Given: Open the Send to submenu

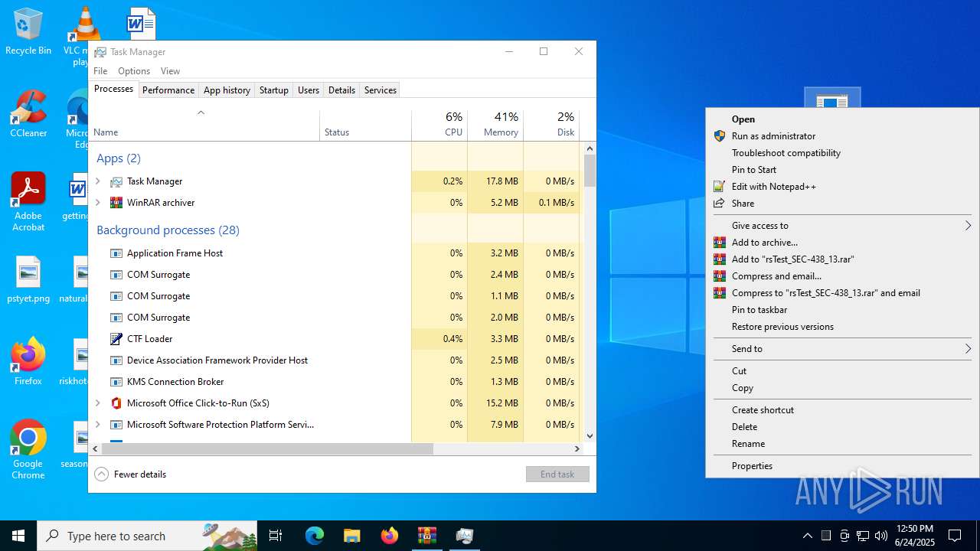Looking at the screenshot, I should (842, 349).
